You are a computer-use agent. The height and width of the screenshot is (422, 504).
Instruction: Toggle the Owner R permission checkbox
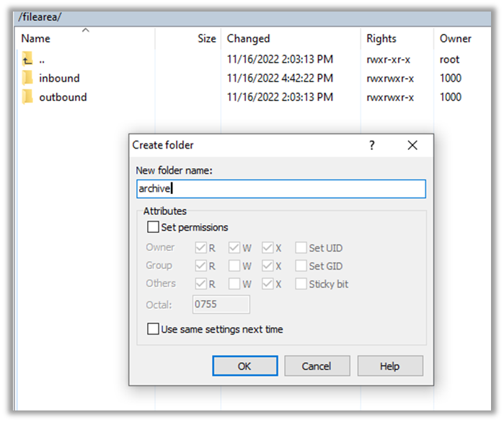coord(200,247)
